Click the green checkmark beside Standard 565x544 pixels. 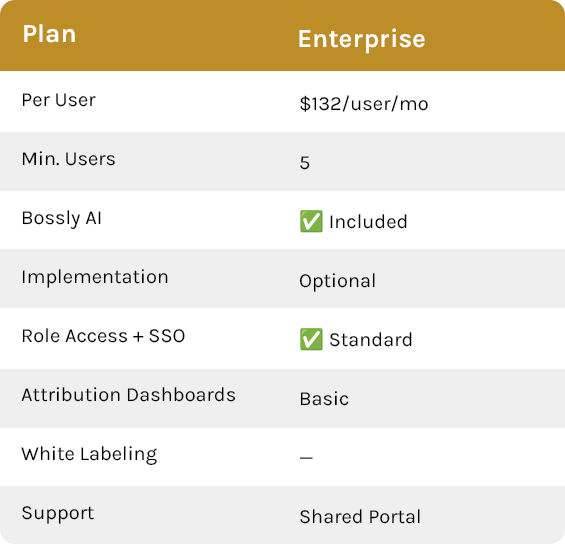click(311, 339)
